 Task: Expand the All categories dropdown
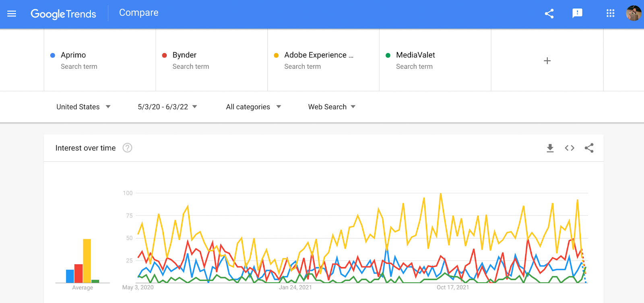(x=254, y=107)
